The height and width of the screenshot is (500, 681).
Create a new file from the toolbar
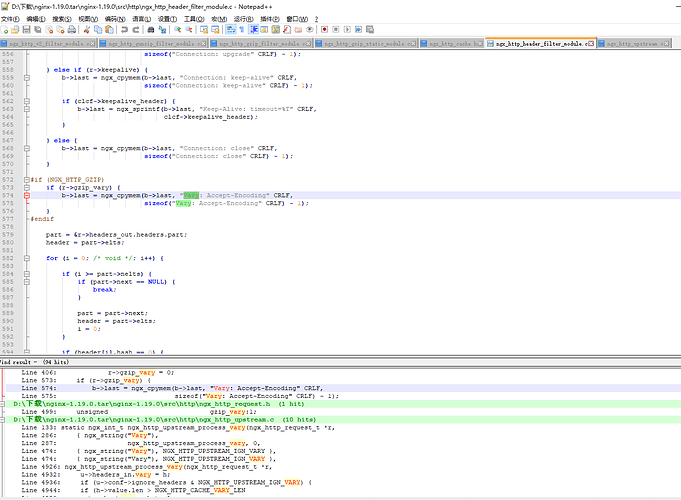click(4, 30)
